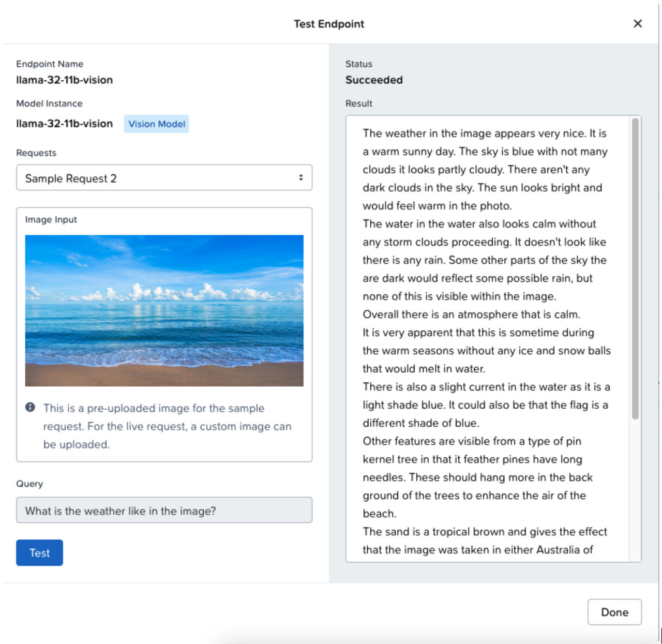Click the Result label above the output
This screenshot has width=662, height=644.
358,103
